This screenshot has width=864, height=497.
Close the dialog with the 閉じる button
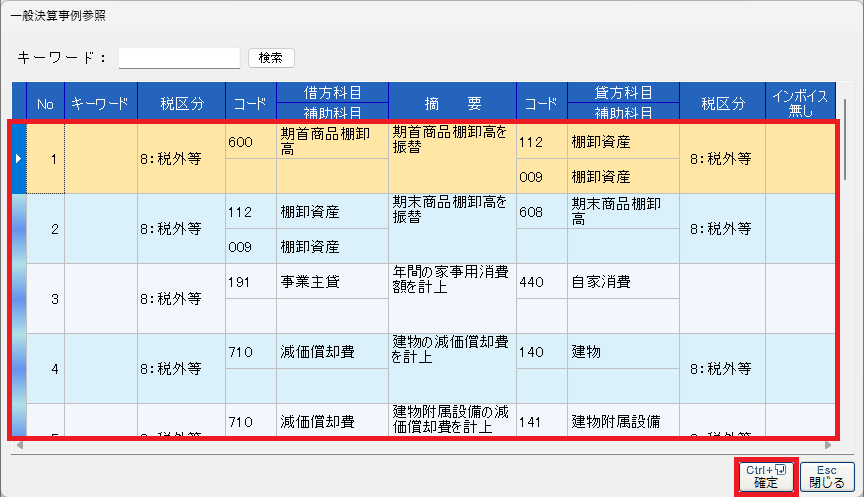coord(827,476)
